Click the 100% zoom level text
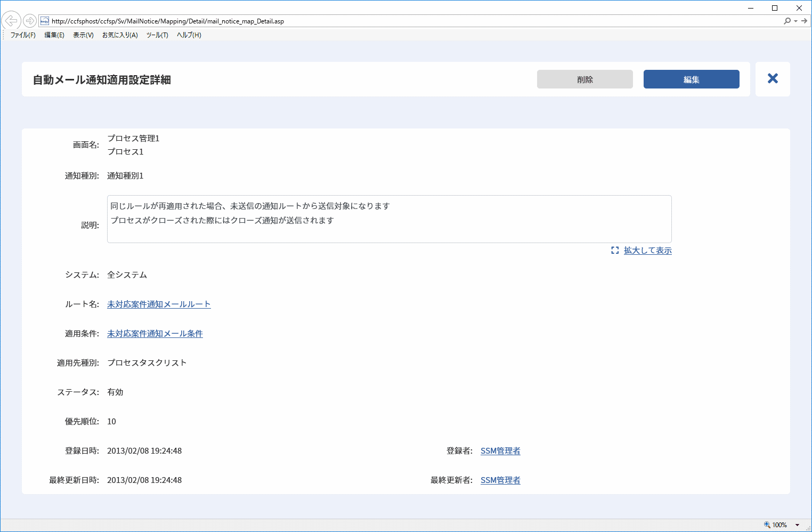The width and height of the screenshot is (812, 532). click(779, 525)
